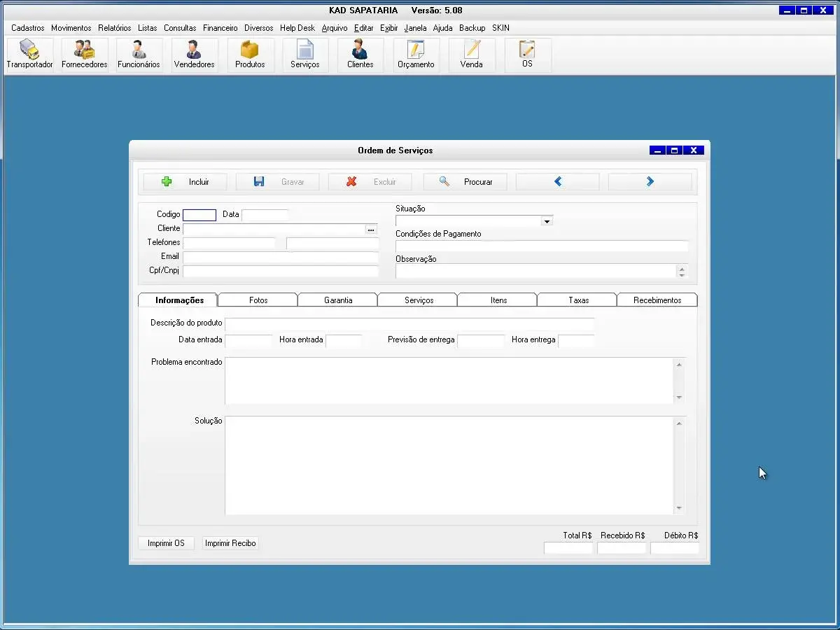Open Cliente lookup ellipsis button
This screenshot has width=840, height=630.
pos(371,229)
